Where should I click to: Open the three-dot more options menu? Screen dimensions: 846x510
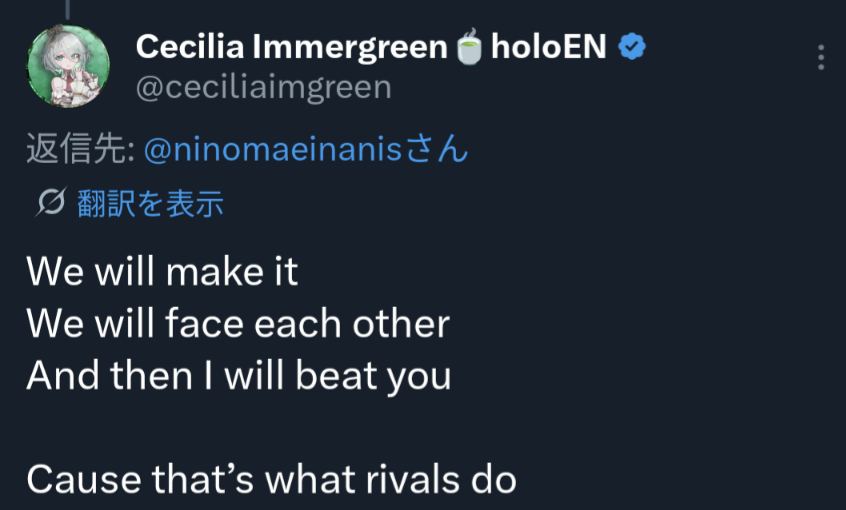821,57
